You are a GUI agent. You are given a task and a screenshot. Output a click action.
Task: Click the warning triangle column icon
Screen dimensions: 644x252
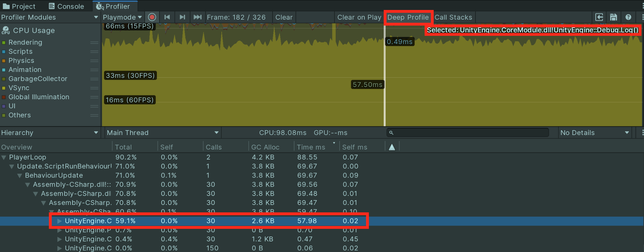[x=392, y=147]
